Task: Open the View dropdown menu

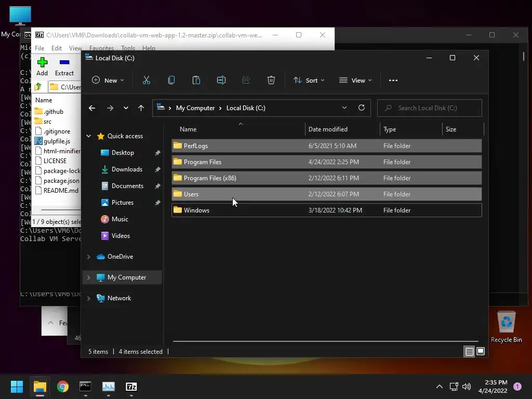Action: [x=355, y=81]
